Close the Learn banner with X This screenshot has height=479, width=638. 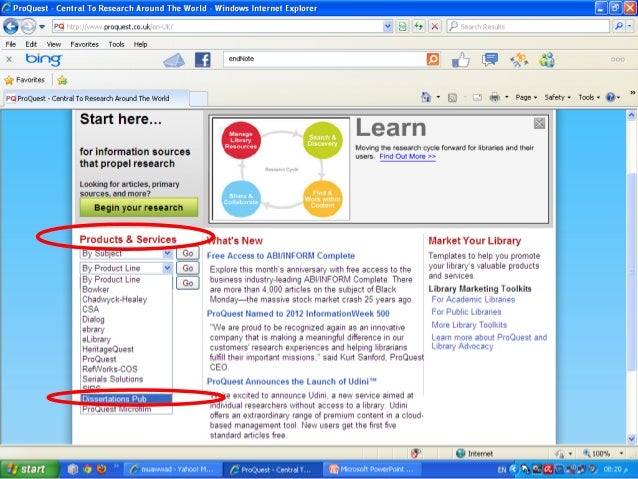coord(540,124)
